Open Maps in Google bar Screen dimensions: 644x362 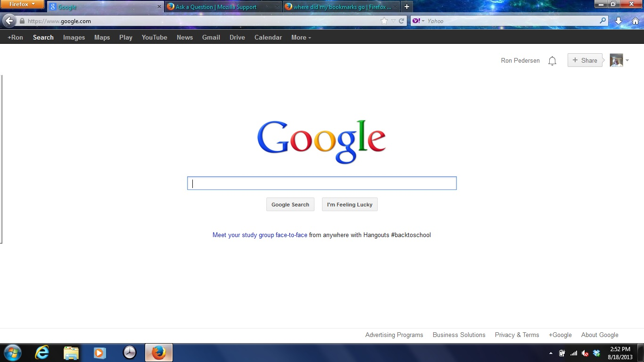tap(102, 37)
